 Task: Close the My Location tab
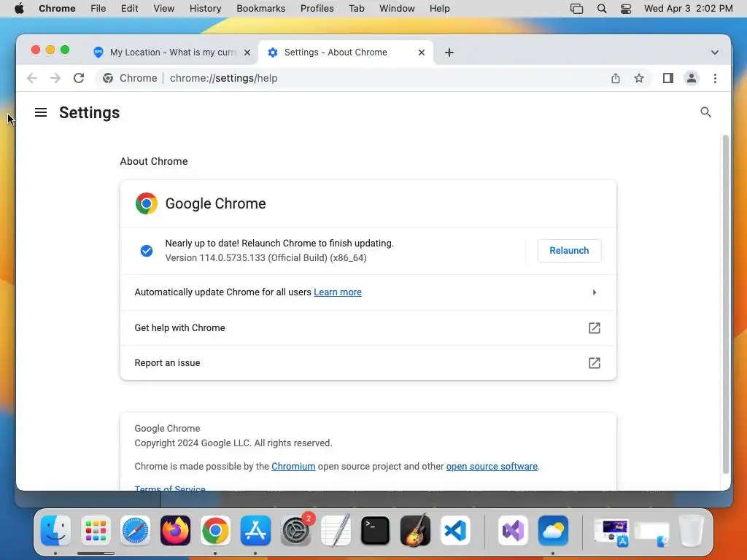247,52
